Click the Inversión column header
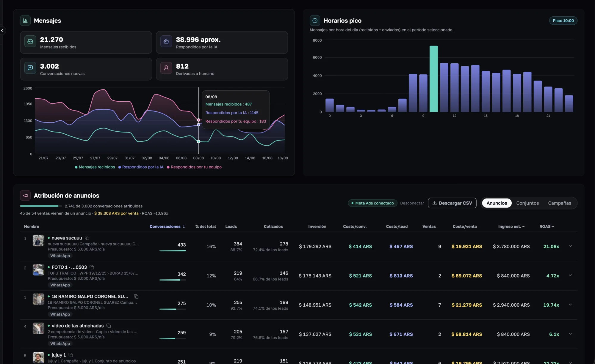 (x=317, y=226)
